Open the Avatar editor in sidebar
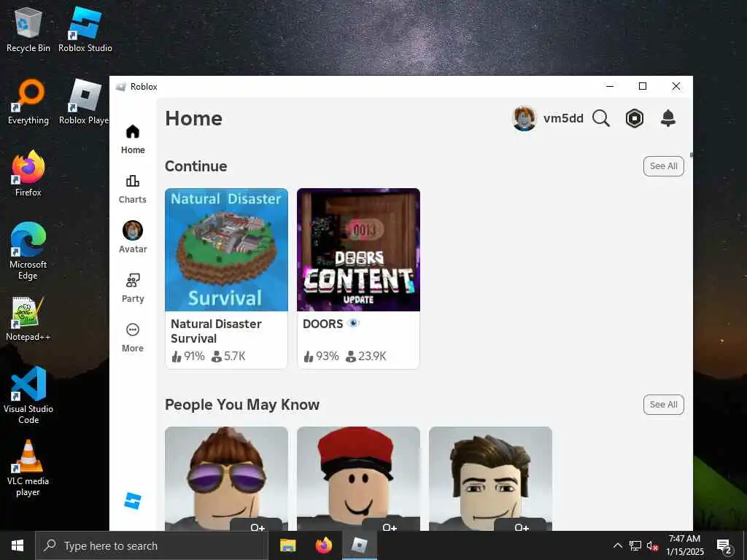 133,237
